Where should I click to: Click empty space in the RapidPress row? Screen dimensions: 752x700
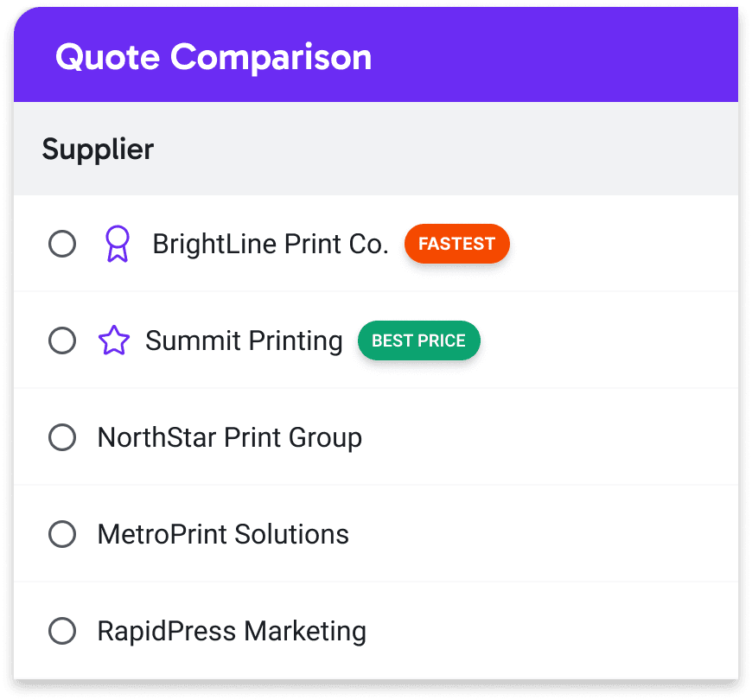pyautogui.click(x=553, y=631)
